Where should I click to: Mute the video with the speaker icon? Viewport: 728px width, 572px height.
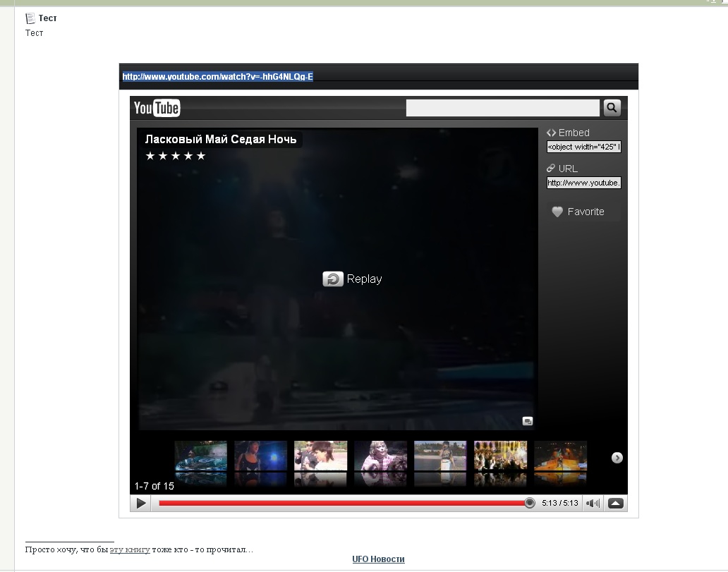click(x=593, y=504)
